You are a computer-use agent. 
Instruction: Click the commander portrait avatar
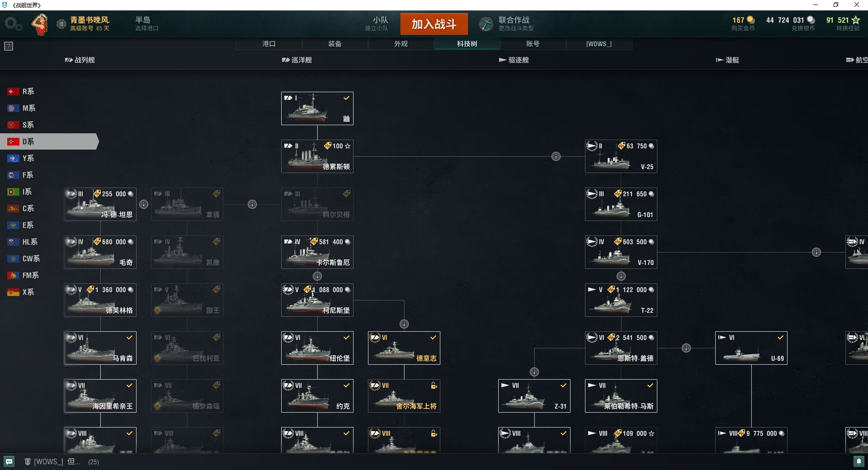coord(41,24)
